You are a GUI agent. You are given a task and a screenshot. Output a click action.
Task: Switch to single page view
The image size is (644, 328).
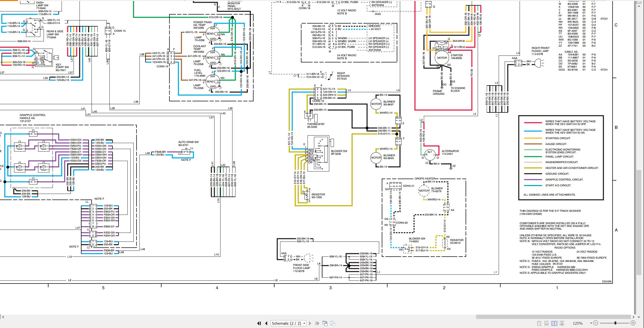[x=539, y=323]
